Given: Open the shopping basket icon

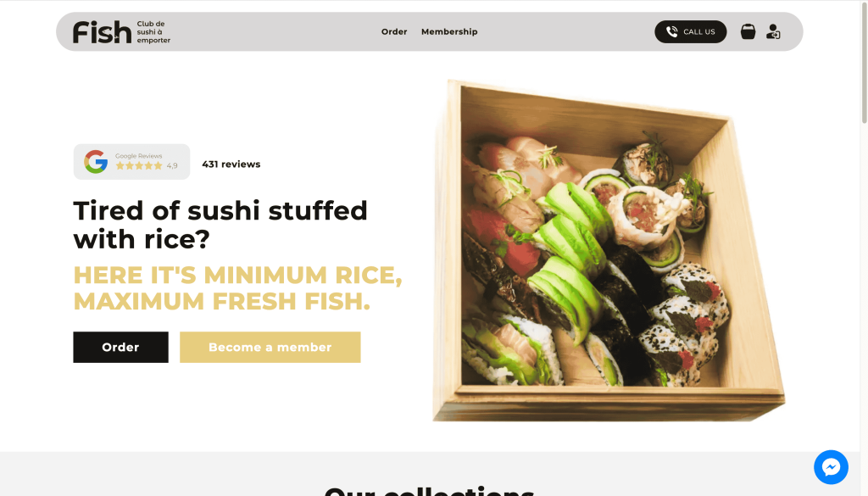Looking at the screenshot, I should (x=748, y=31).
